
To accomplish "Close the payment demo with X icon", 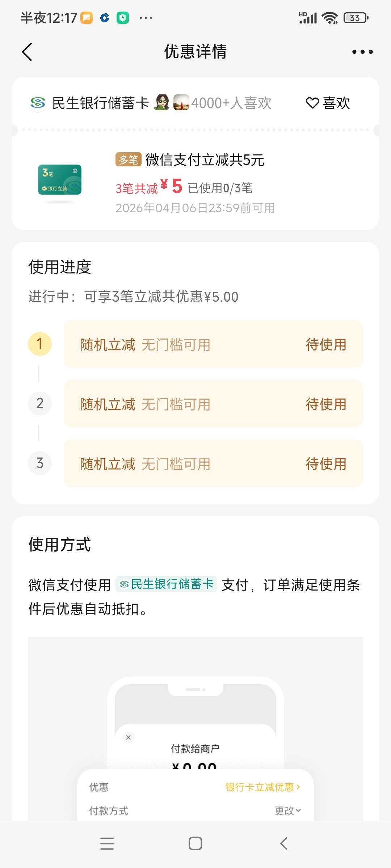I will pyautogui.click(x=128, y=737).
